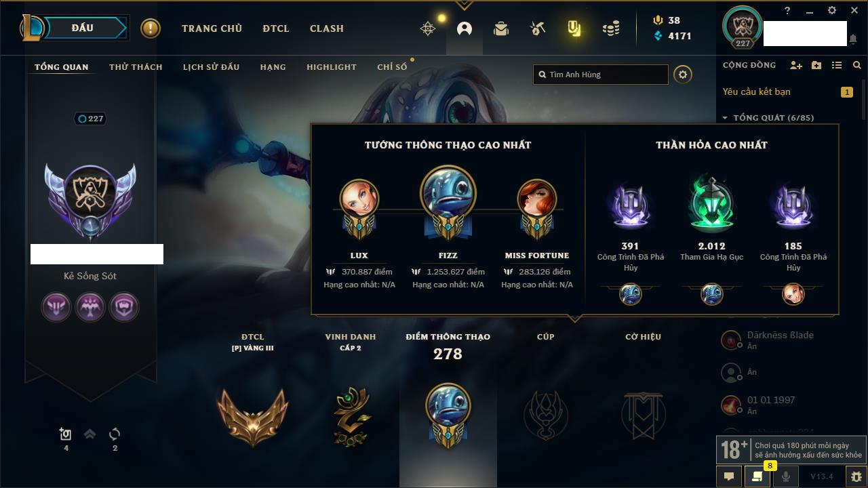Open champion search settings gear
Viewport: 868px width, 488px height.
[683, 75]
